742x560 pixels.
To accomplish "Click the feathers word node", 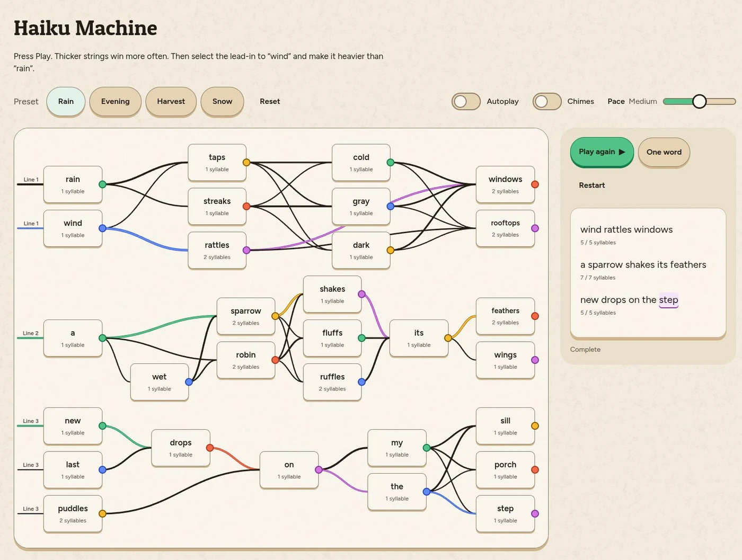I will [x=505, y=316].
